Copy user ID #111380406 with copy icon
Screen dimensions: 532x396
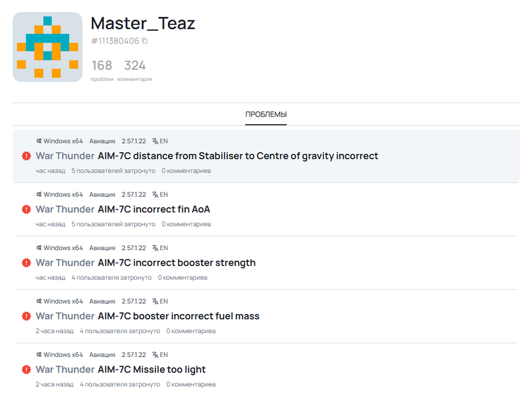coord(145,41)
